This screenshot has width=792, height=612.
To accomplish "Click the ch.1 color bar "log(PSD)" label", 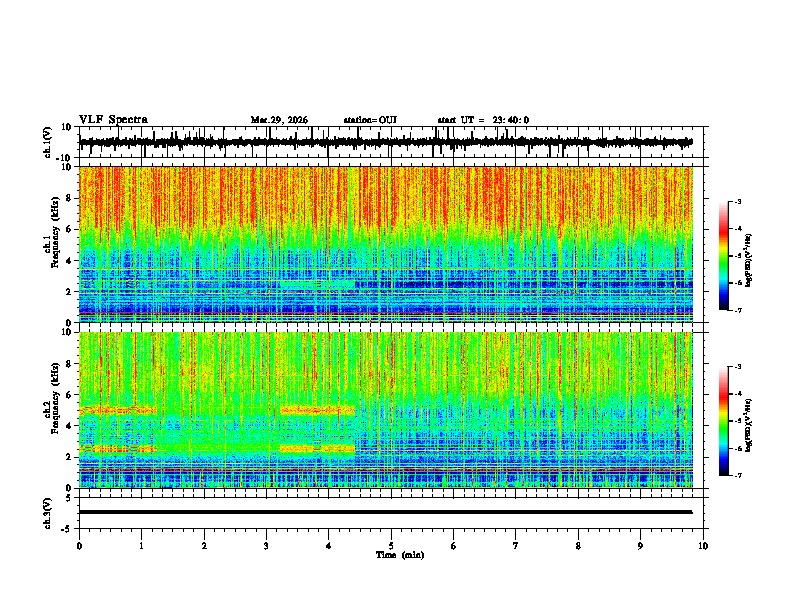I will click(x=748, y=261).
